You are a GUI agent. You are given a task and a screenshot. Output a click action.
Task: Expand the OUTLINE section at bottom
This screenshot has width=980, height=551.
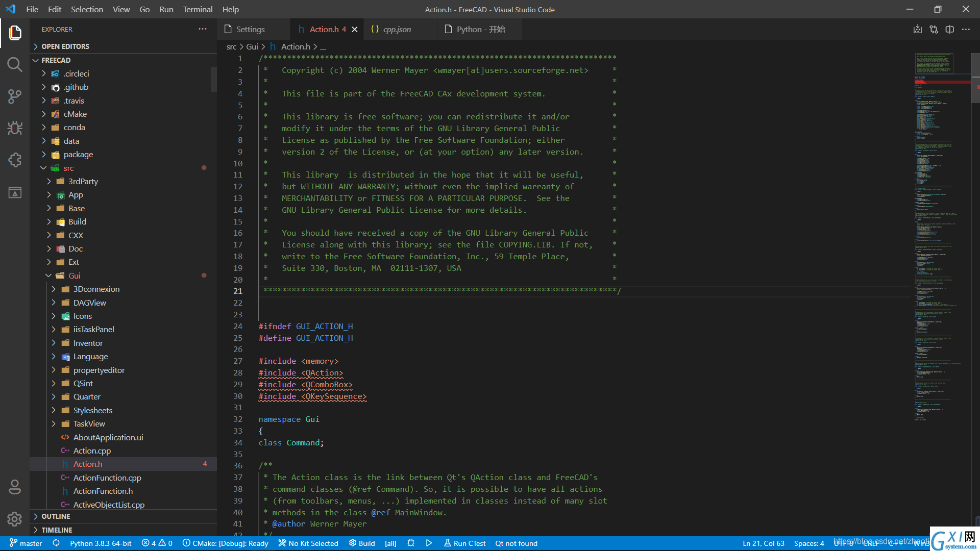(x=38, y=516)
